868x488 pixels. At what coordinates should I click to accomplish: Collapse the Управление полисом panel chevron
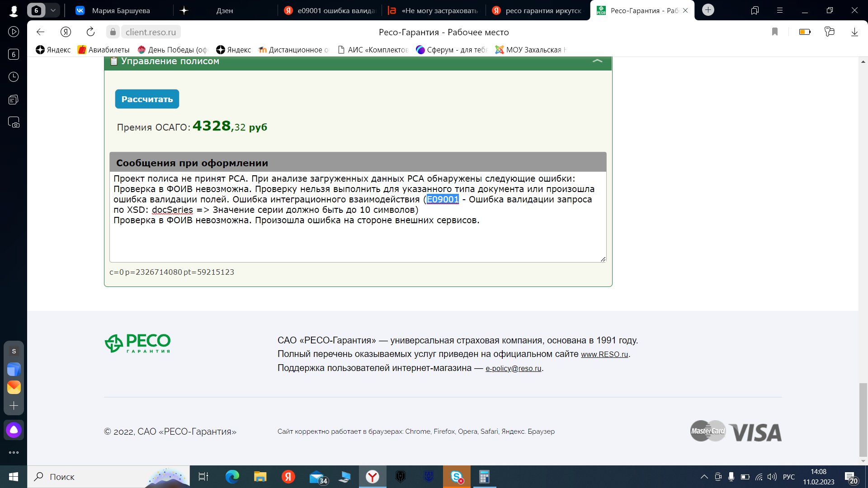click(597, 61)
